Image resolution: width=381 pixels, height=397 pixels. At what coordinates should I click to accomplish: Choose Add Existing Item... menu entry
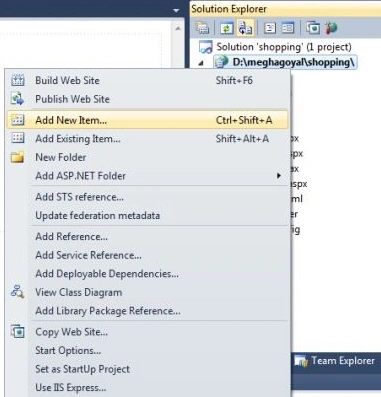pos(147,139)
